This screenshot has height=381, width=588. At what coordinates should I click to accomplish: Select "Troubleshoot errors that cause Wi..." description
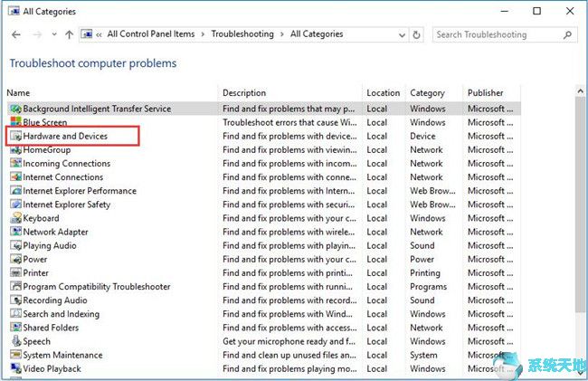pyautogui.click(x=289, y=122)
